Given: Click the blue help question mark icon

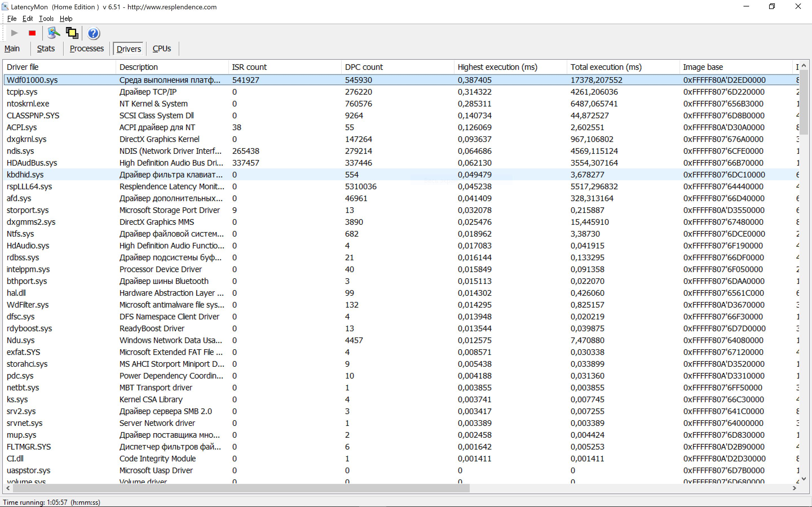Looking at the screenshot, I should pos(93,33).
